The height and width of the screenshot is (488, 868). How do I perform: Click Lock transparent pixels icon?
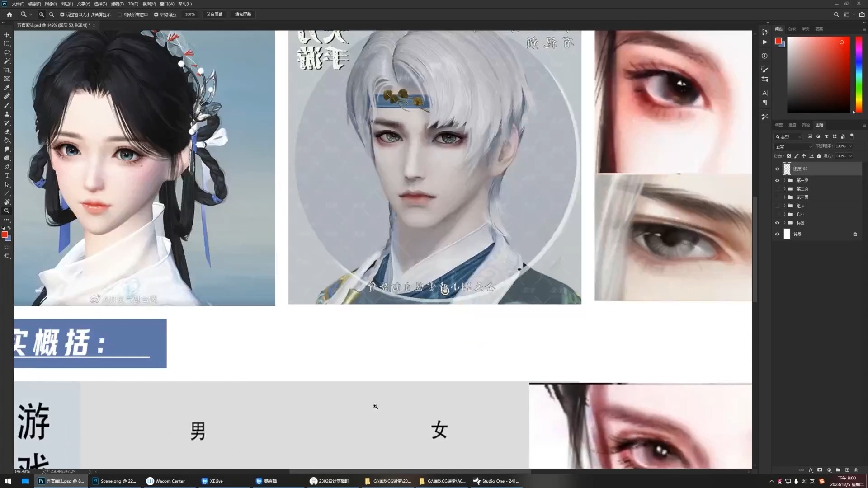click(x=789, y=156)
